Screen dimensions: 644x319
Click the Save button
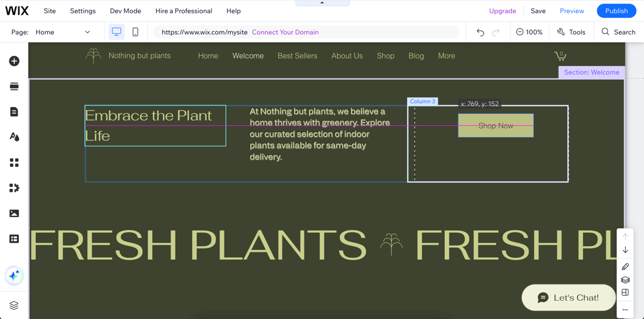point(538,11)
